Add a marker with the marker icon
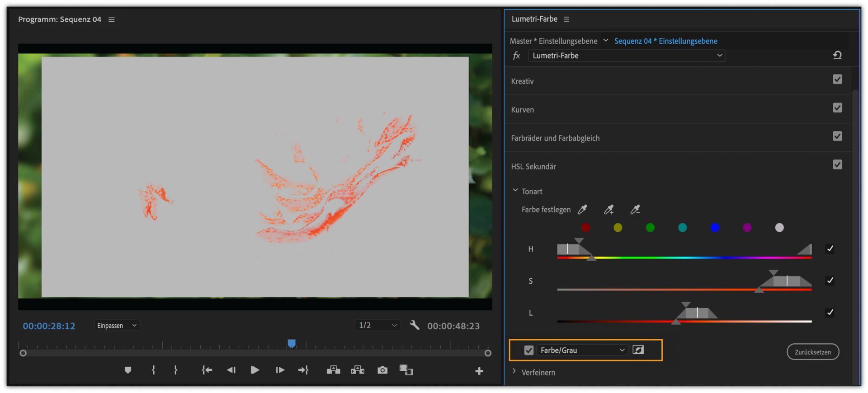 (x=128, y=370)
